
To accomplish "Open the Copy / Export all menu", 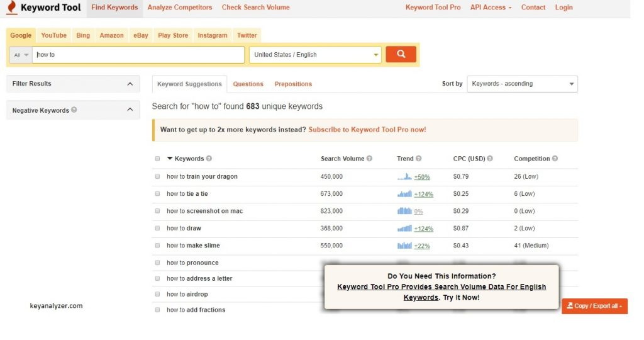I will click(x=594, y=306).
